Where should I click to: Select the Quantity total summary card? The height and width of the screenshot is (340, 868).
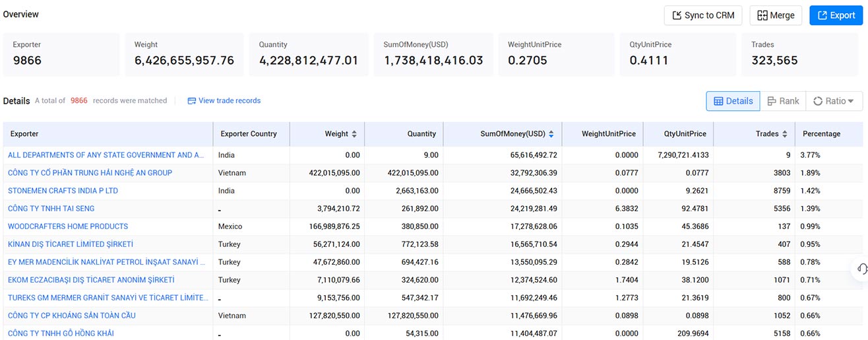click(x=309, y=54)
